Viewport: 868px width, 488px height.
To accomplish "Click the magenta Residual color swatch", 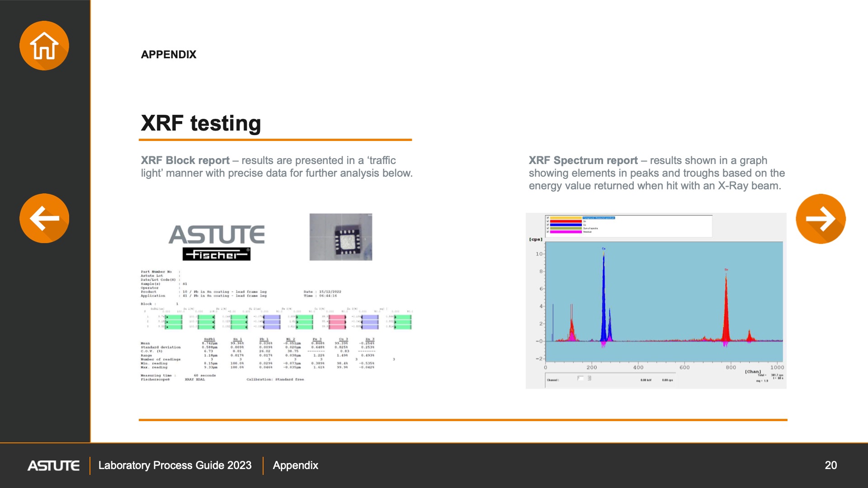I will pyautogui.click(x=566, y=232).
